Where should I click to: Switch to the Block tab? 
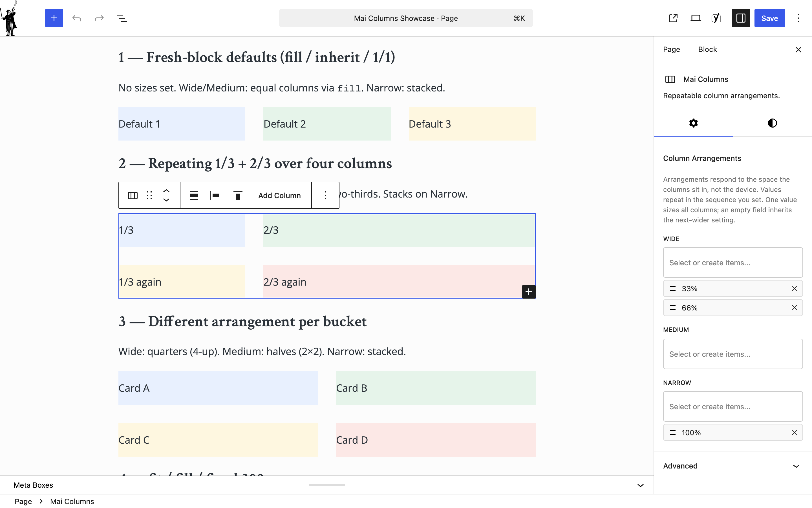(x=707, y=49)
